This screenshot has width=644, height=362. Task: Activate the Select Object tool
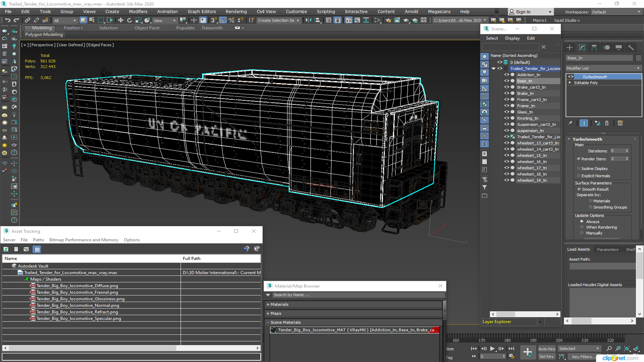83,20
